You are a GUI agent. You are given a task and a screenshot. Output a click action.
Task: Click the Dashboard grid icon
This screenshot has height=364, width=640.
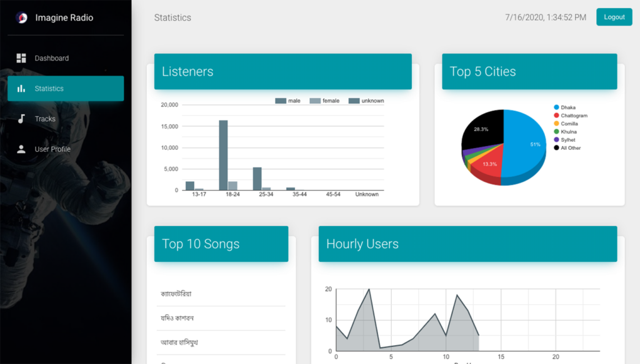[21, 58]
